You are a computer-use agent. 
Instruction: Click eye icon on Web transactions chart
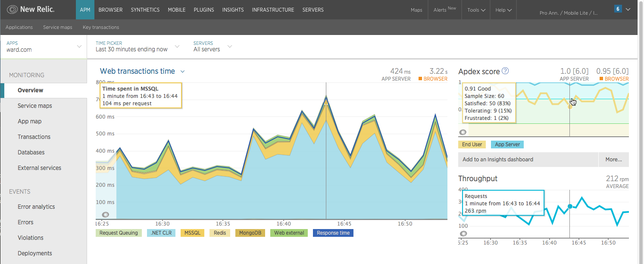(x=105, y=214)
